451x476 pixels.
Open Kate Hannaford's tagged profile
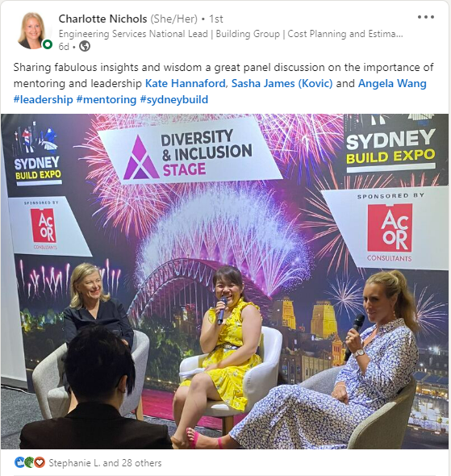tap(185, 83)
